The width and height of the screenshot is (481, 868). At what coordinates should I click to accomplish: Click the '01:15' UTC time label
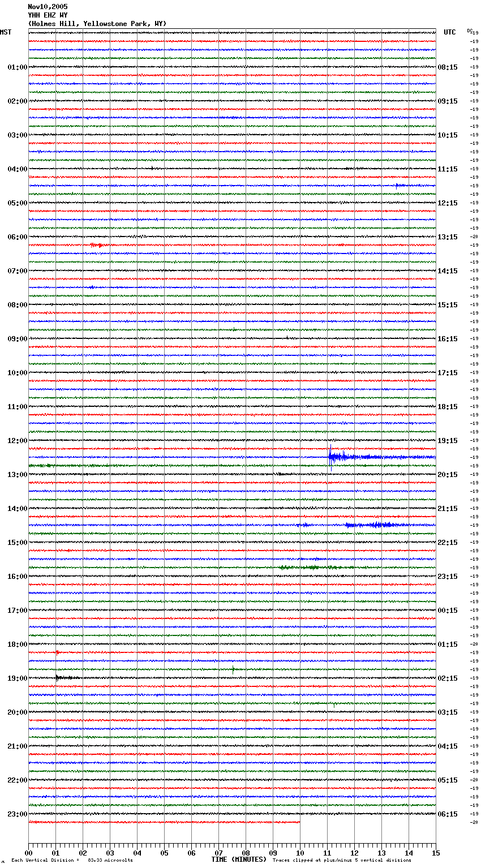point(448,644)
